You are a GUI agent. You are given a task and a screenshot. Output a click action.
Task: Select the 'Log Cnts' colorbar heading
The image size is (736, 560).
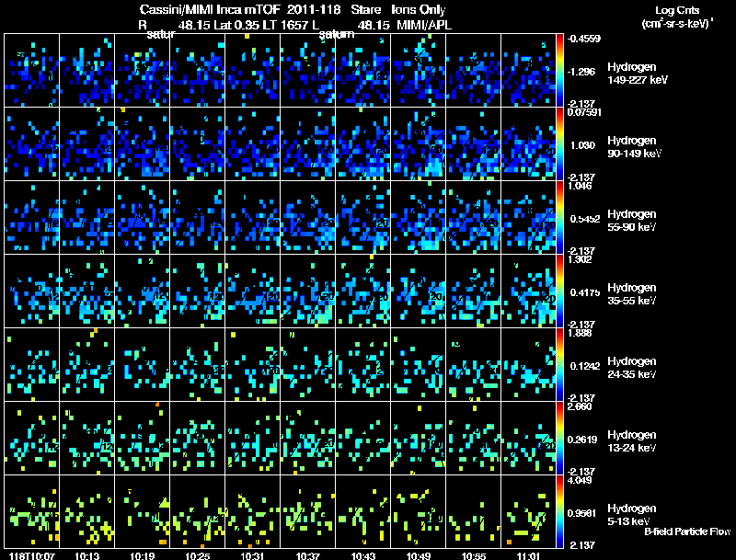[677, 10]
